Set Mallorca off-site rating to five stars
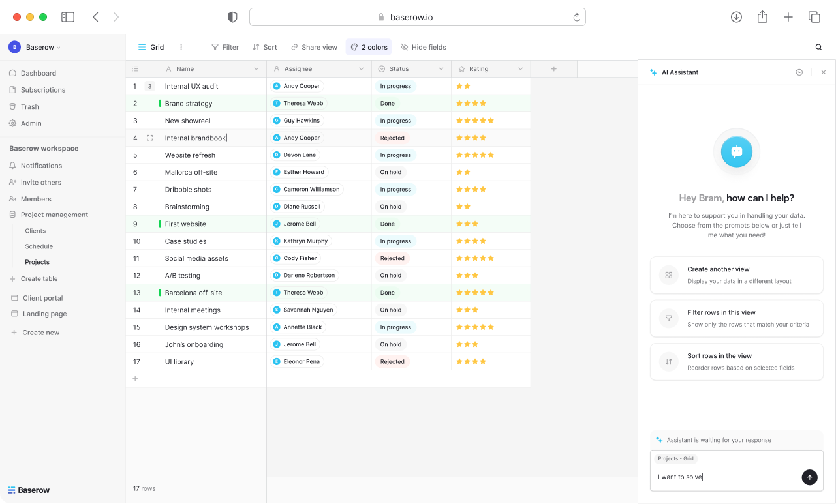836x504 pixels. point(491,172)
